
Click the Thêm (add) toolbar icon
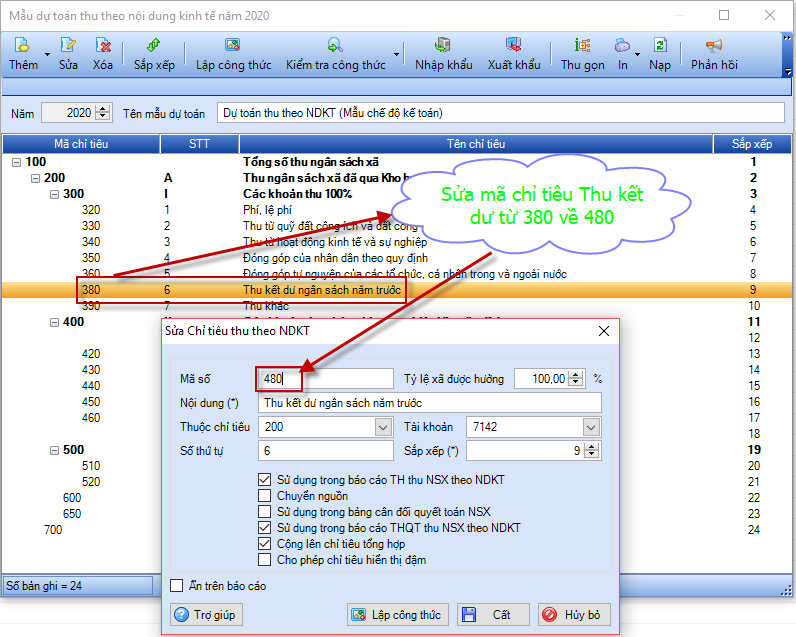click(22, 46)
